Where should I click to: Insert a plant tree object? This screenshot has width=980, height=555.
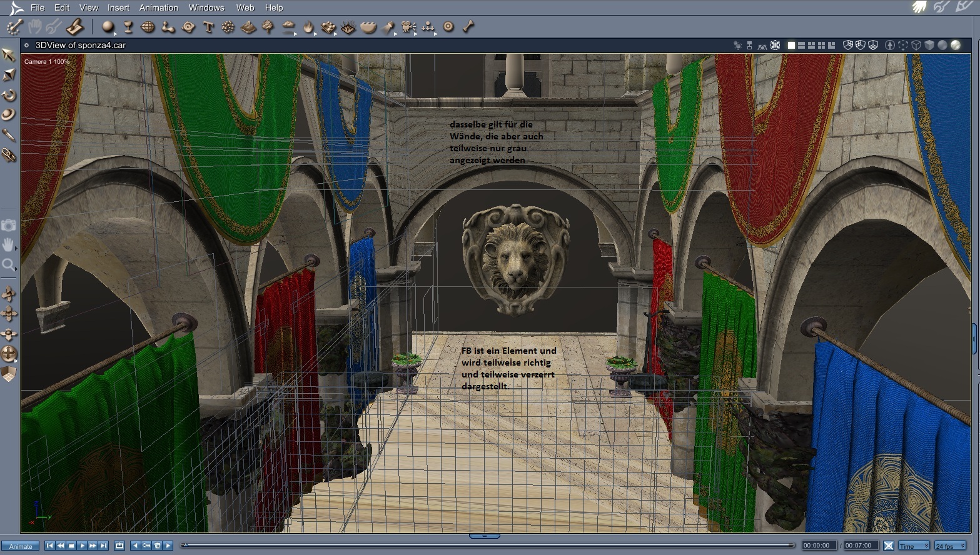coord(268,27)
